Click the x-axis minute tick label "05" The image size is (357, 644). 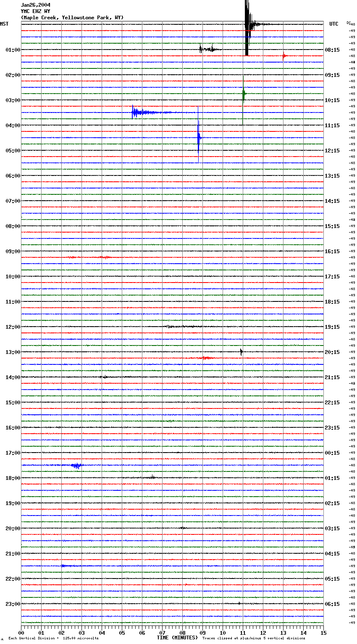(x=122, y=633)
